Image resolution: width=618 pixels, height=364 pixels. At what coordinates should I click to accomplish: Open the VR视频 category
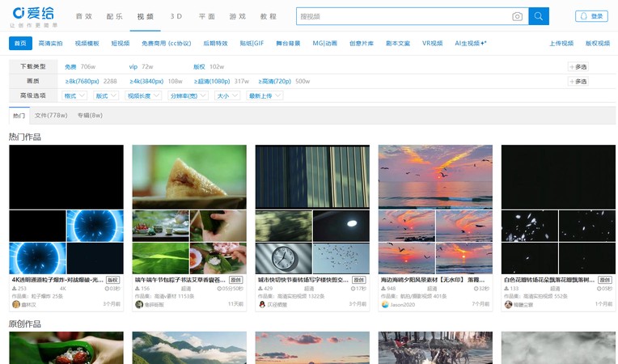tap(432, 44)
